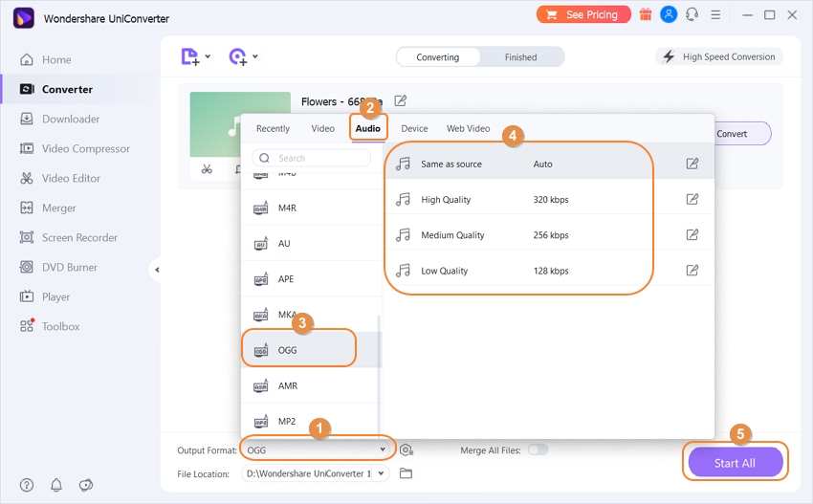813x504 pixels.
Task: Open the customer support headset icon
Action: point(692,14)
